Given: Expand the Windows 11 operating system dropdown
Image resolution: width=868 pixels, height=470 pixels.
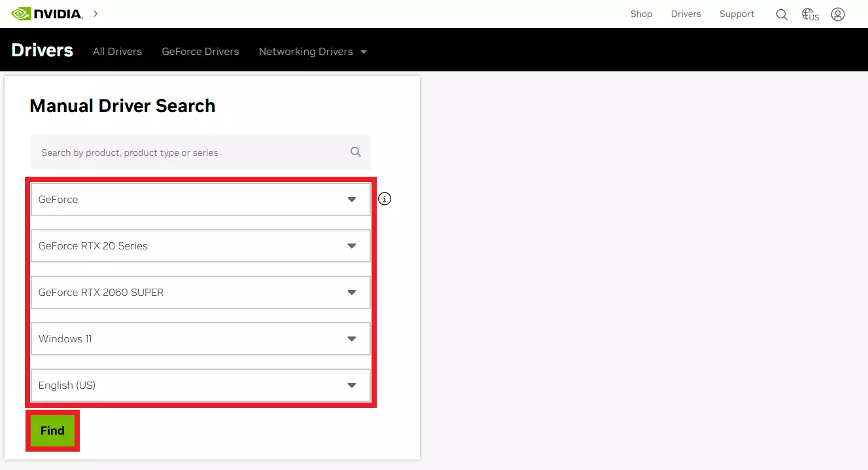Looking at the screenshot, I should (x=200, y=338).
